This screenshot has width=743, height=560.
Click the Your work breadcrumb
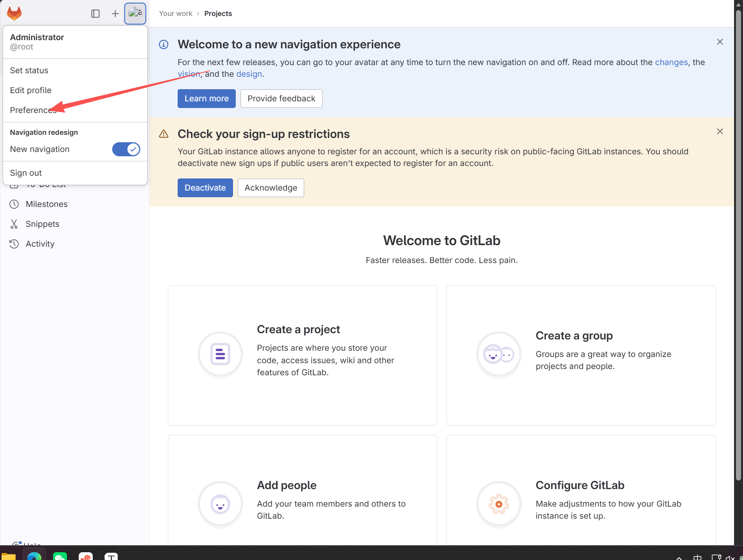tap(176, 14)
